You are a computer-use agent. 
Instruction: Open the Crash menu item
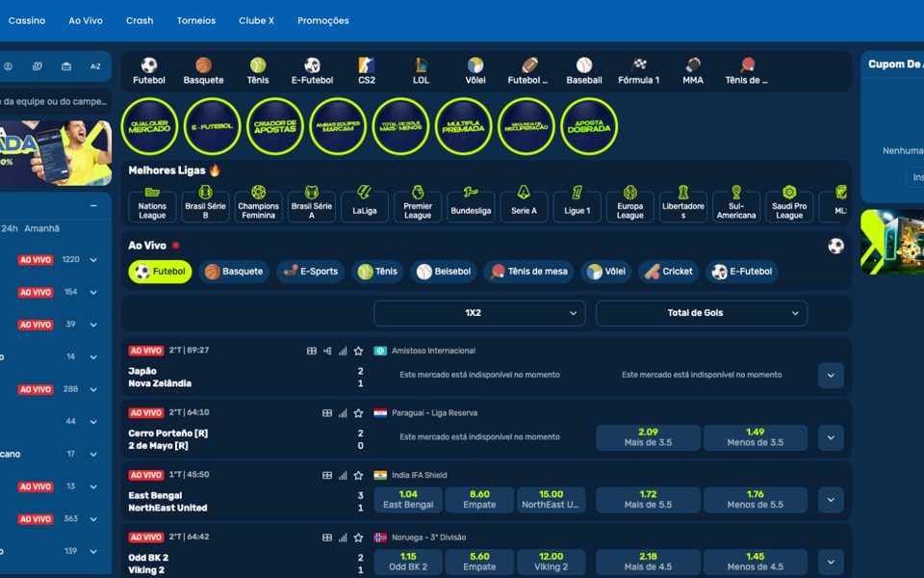point(140,20)
